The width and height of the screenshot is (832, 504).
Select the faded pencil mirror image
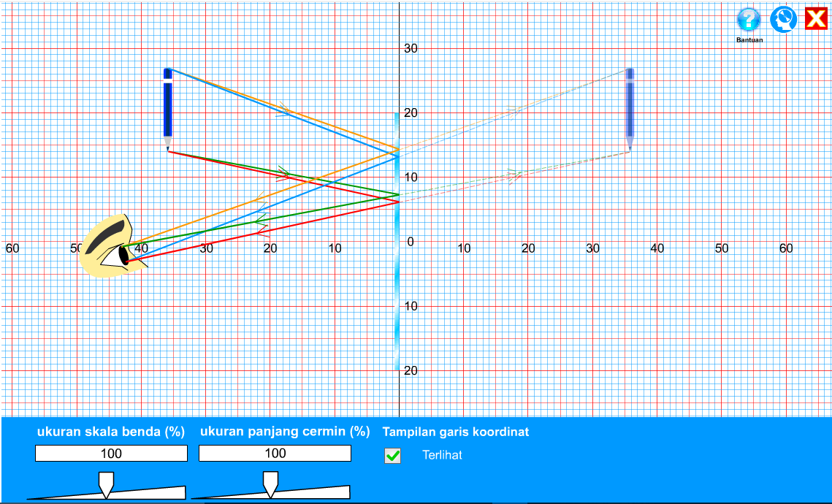tap(630, 110)
